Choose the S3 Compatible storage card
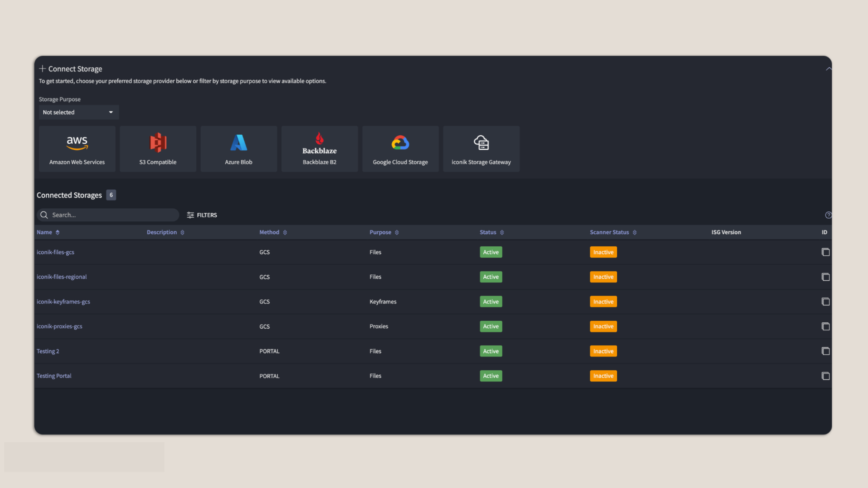This screenshot has width=868, height=488. click(x=158, y=149)
